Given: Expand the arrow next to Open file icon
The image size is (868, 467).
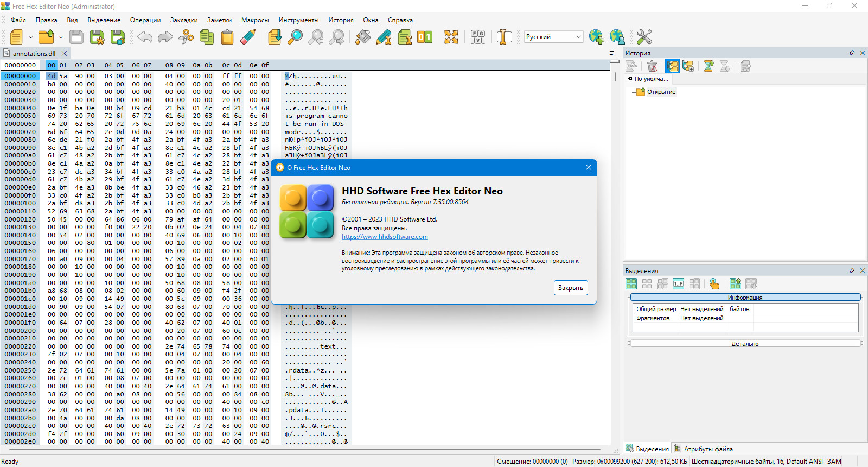Looking at the screenshot, I should pos(61,37).
